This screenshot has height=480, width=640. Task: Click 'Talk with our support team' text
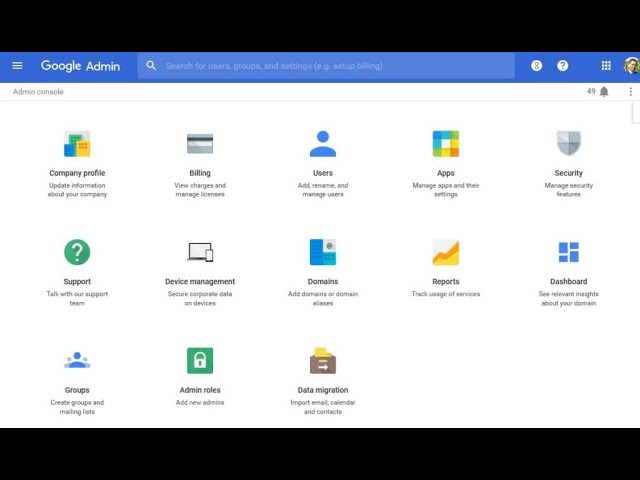point(77,298)
